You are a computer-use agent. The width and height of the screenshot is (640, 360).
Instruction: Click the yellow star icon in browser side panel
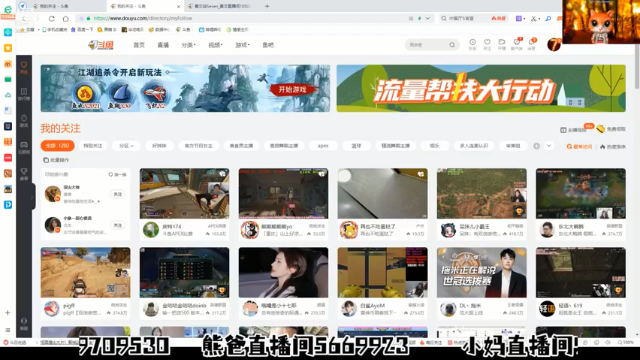click(x=8, y=48)
